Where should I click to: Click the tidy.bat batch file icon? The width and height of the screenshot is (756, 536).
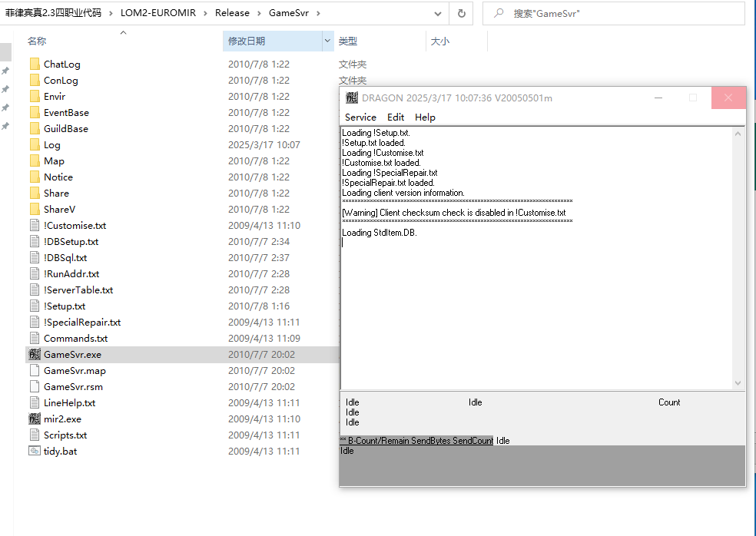(34, 452)
